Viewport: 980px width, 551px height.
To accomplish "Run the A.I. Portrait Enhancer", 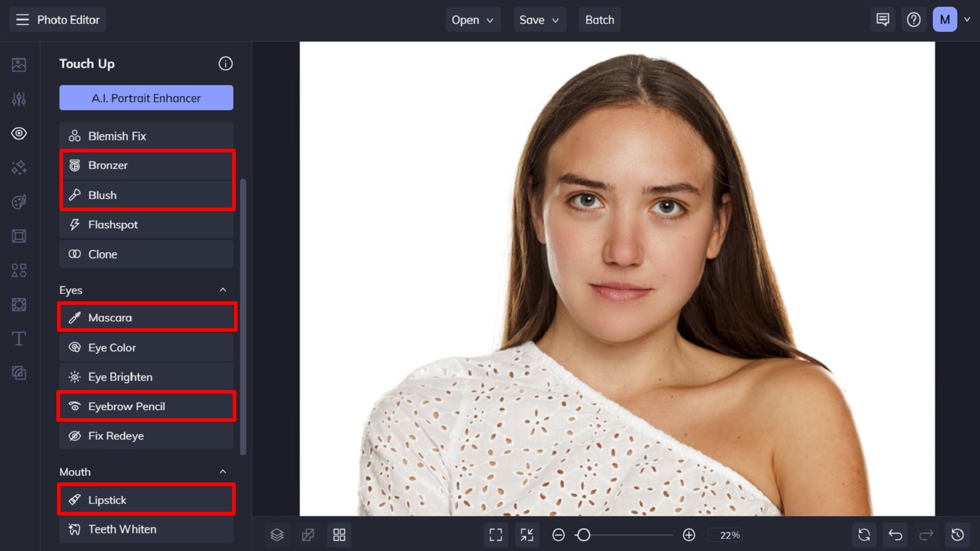I will click(146, 97).
